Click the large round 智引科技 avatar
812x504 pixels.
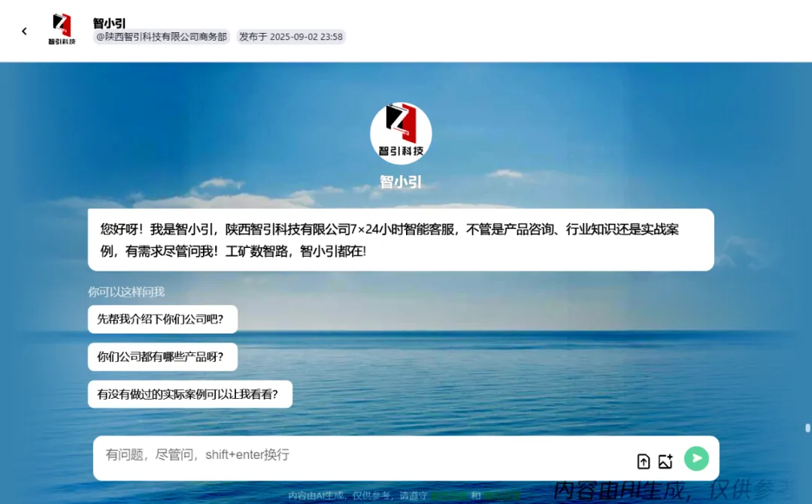401,133
